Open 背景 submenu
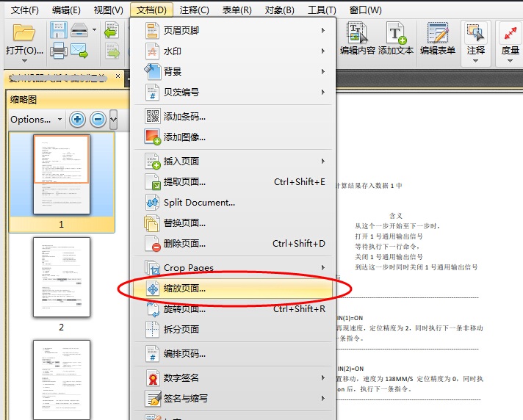523x420 pixels. click(x=233, y=72)
